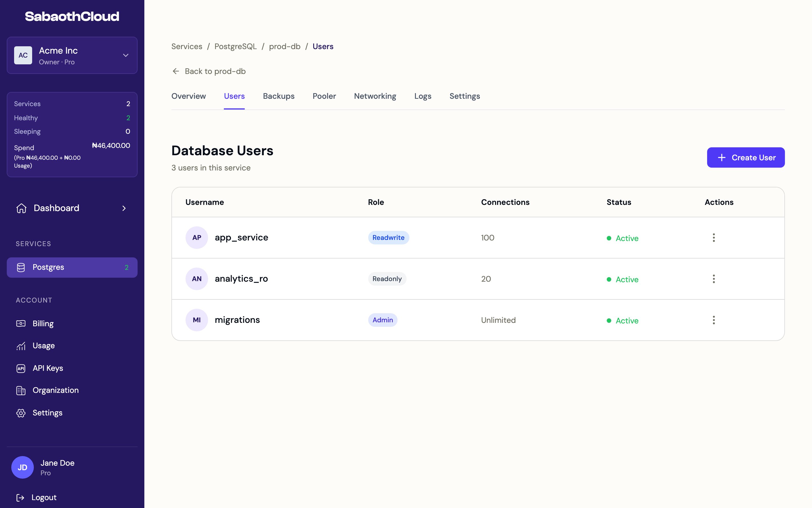Click the app_service username

[242, 238]
